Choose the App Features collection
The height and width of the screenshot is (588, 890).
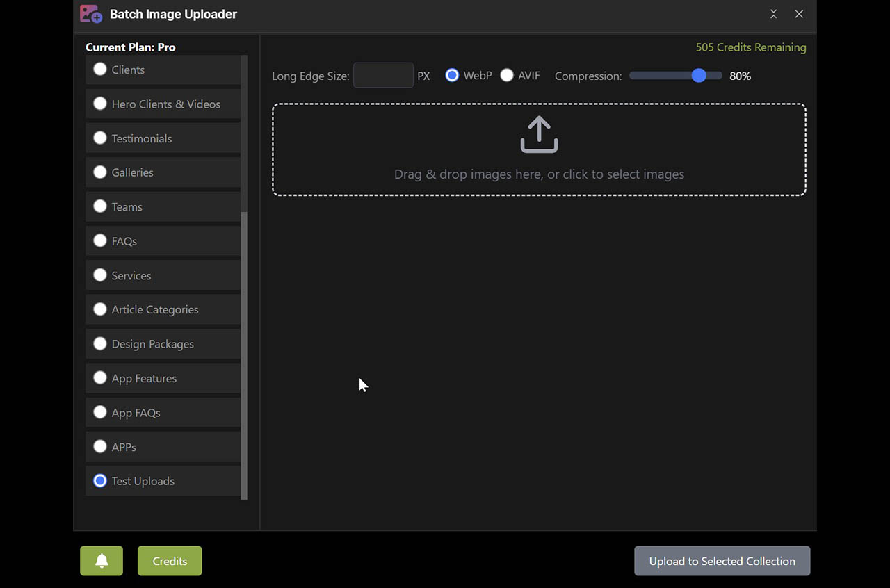tap(163, 378)
